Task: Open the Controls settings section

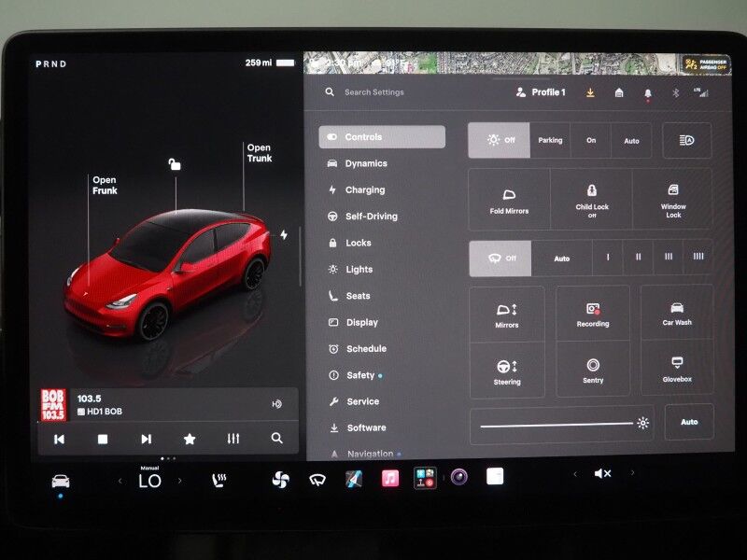Action: [382, 137]
